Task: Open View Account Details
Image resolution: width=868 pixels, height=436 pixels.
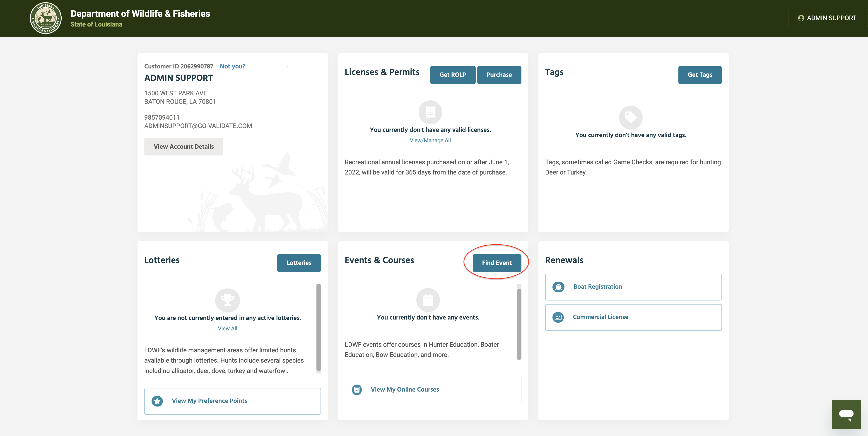Action: pos(184,147)
